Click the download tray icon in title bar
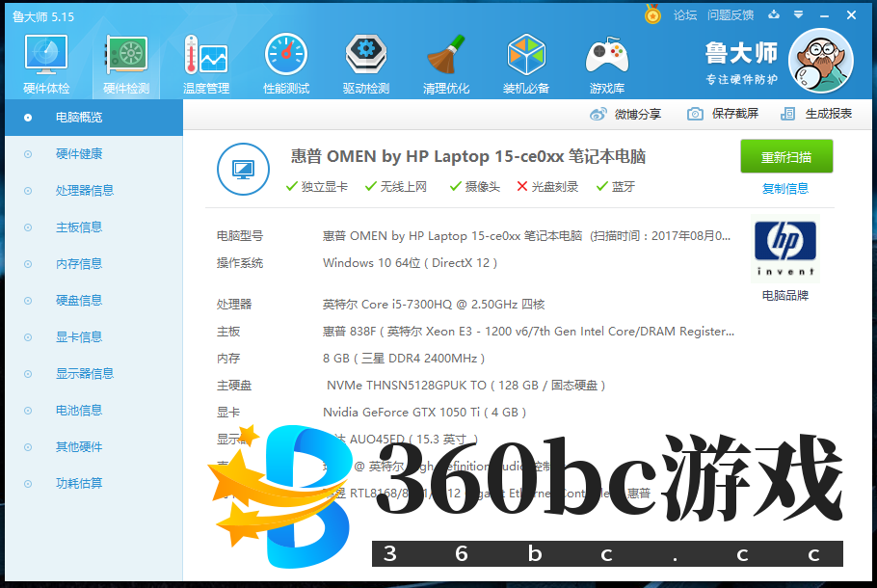This screenshot has height=588, width=877. tap(774, 15)
